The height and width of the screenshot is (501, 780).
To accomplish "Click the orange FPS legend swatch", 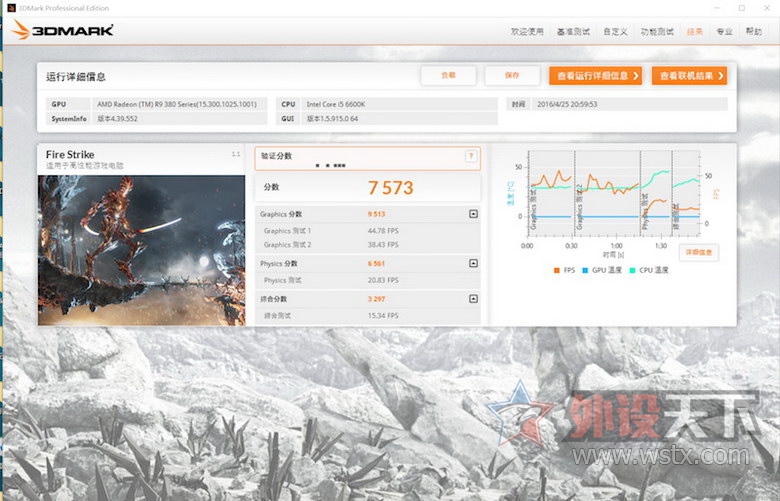I will click(557, 270).
